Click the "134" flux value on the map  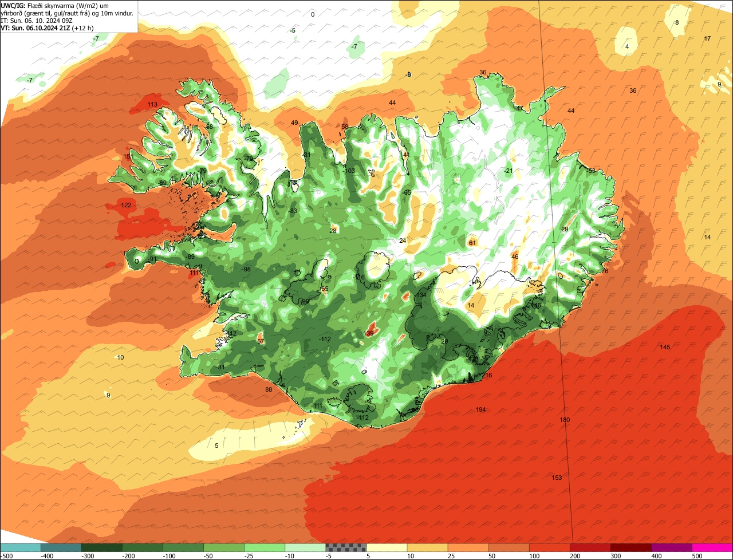click(x=421, y=295)
